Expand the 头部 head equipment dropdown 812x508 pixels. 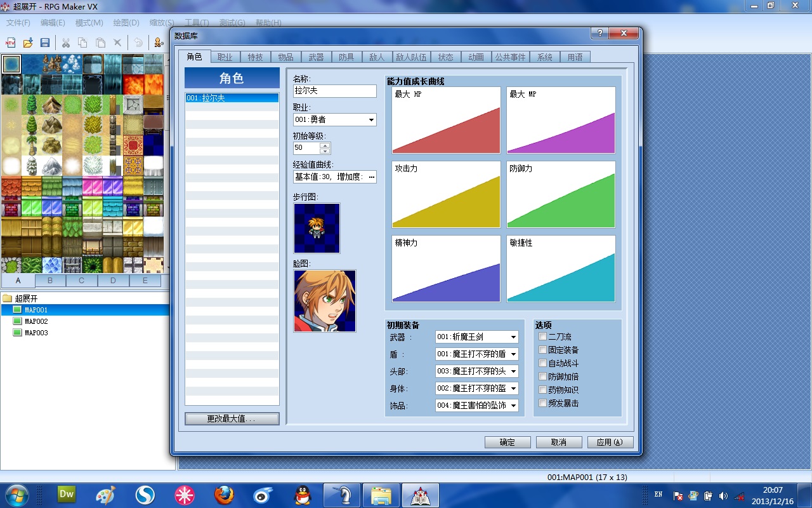coord(476,371)
